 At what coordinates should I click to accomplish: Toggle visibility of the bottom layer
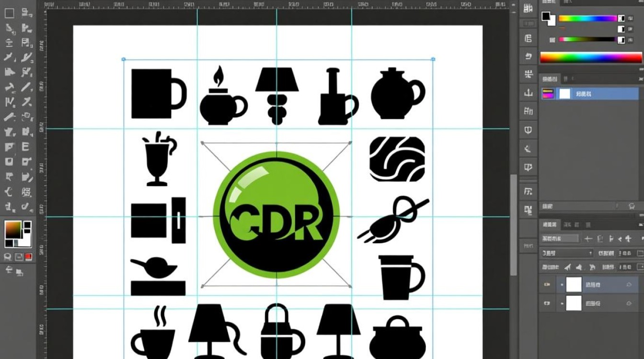pyautogui.click(x=546, y=303)
